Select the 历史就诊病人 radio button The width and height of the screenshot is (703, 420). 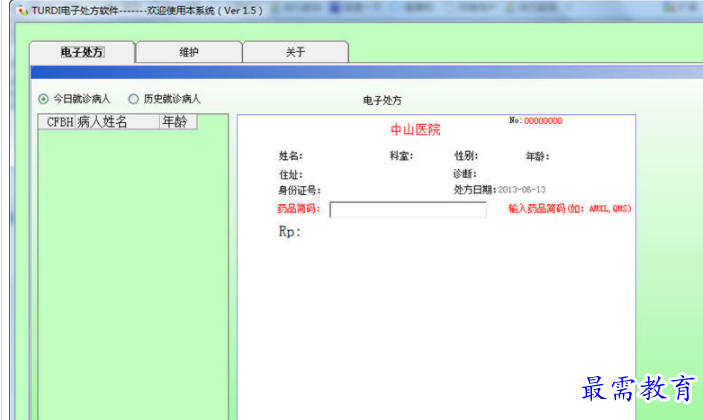[134, 99]
